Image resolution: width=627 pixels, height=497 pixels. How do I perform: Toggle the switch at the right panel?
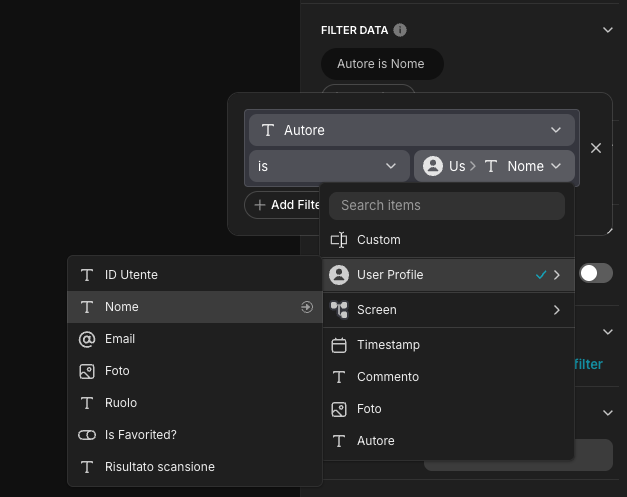tap(596, 273)
